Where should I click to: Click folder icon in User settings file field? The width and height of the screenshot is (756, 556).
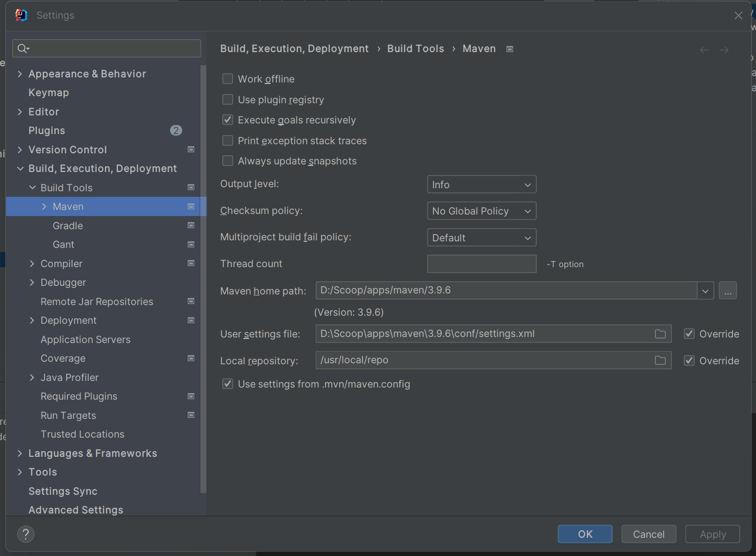tap(660, 334)
